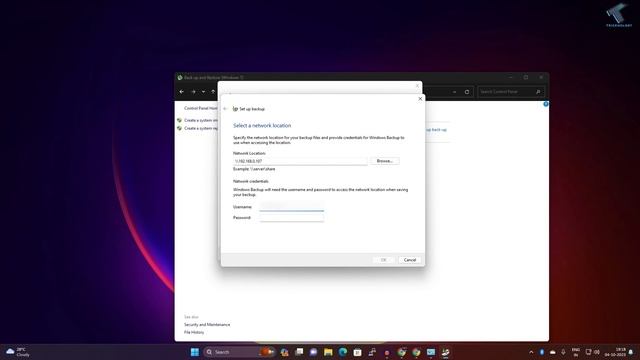The image size is (640, 360).
Task: Switch the ENG input language indicator
Action: coord(576,352)
